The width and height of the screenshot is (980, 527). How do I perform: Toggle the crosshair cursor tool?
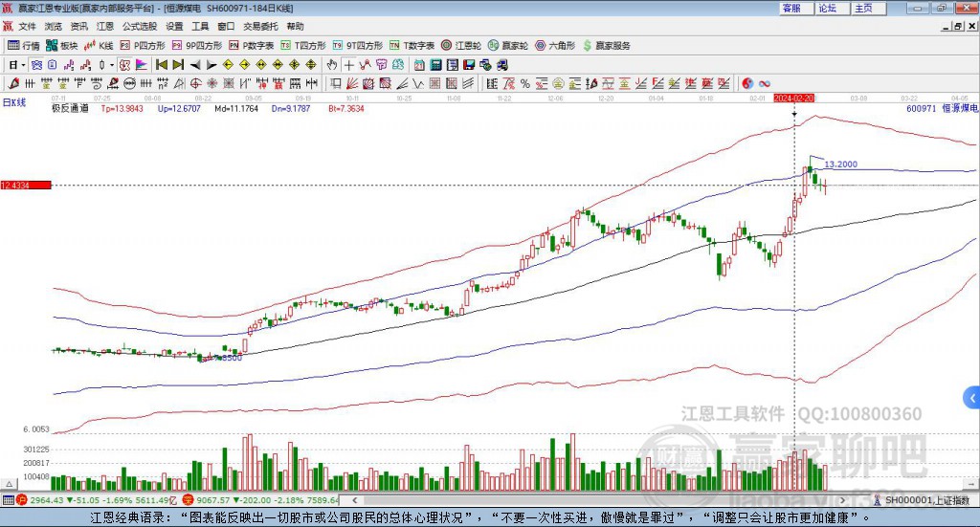(x=348, y=65)
